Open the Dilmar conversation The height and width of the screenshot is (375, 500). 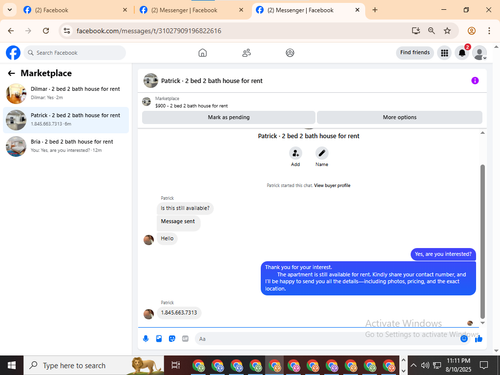point(66,93)
